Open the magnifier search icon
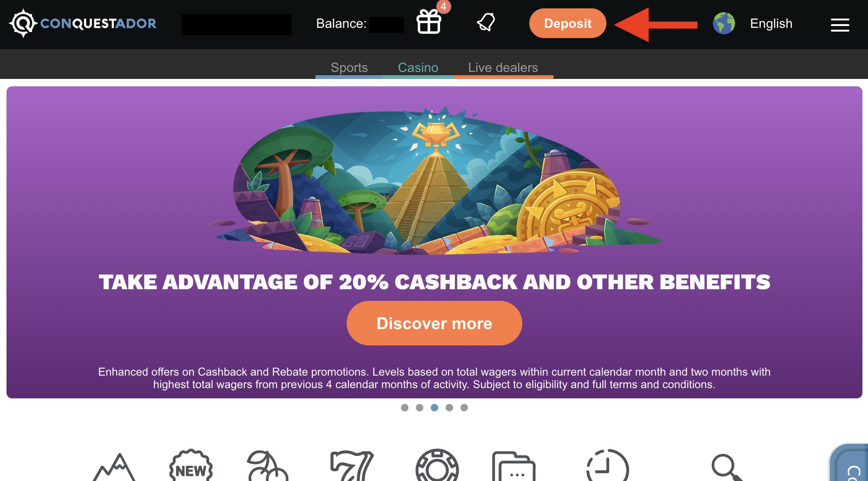Image resolution: width=868 pixels, height=481 pixels. click(x=726, y=467)
